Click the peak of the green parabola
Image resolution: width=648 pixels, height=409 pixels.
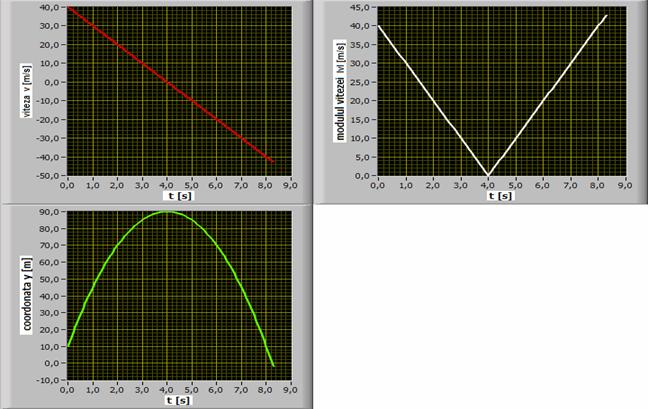(166, 212)
